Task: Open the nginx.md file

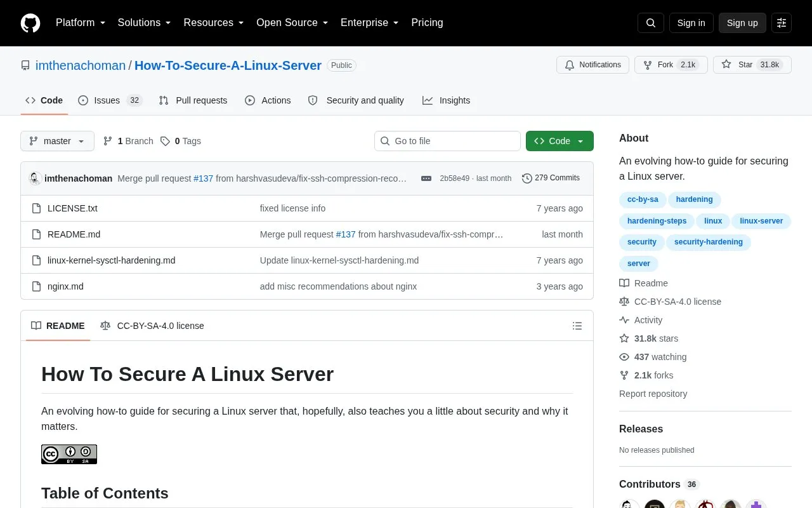Action: pos(65,286)
